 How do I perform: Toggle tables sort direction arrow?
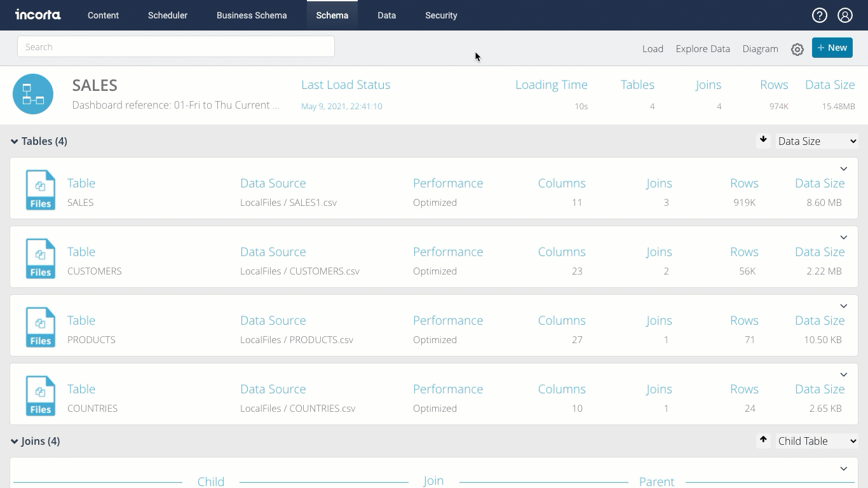click(763, 140)
